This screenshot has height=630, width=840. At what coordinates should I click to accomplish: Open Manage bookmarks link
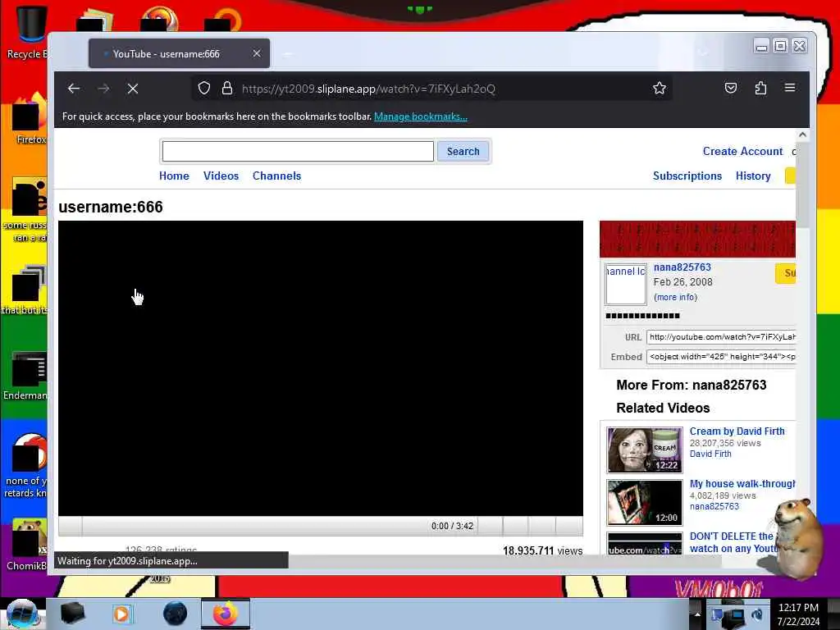click(421, 116)
